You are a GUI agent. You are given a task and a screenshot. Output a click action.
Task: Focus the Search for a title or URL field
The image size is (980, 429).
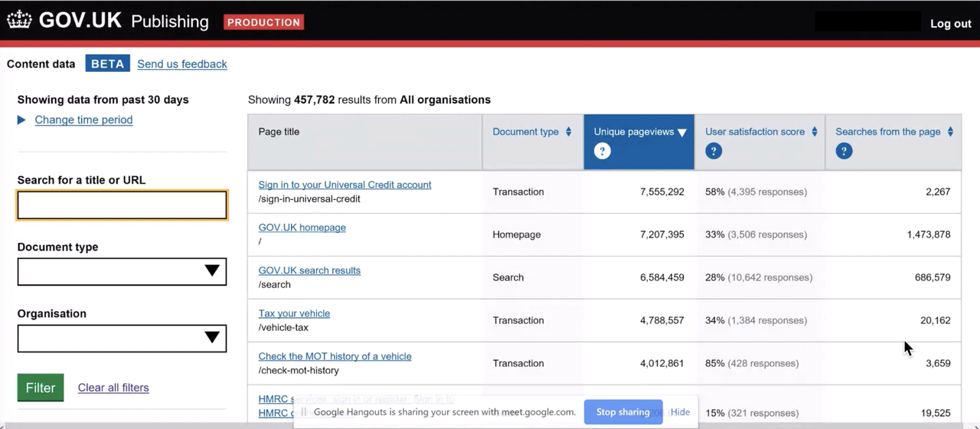click(x=122, y=205)
